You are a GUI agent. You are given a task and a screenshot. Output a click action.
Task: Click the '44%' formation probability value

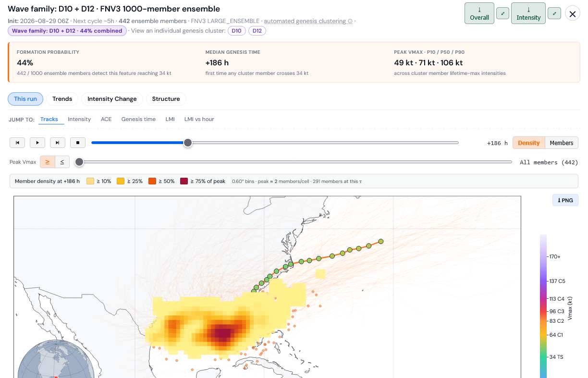pyautogui.click(x=24, y=63)
